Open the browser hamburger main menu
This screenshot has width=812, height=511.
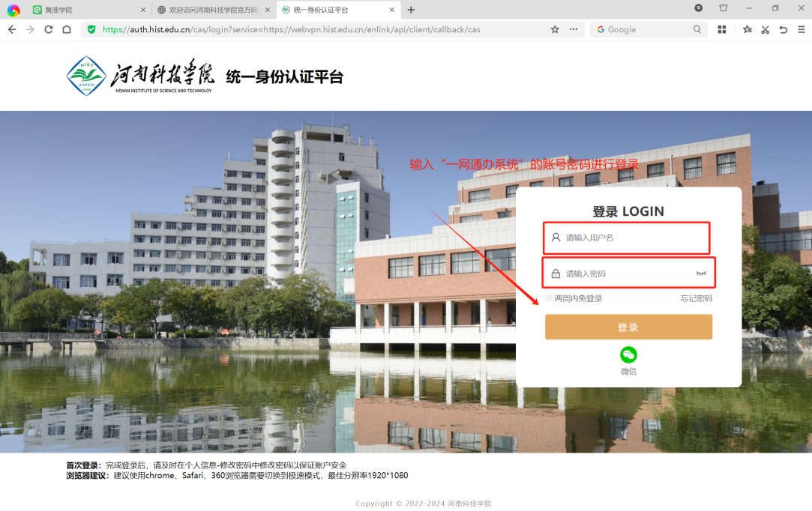tap(802, 29)
